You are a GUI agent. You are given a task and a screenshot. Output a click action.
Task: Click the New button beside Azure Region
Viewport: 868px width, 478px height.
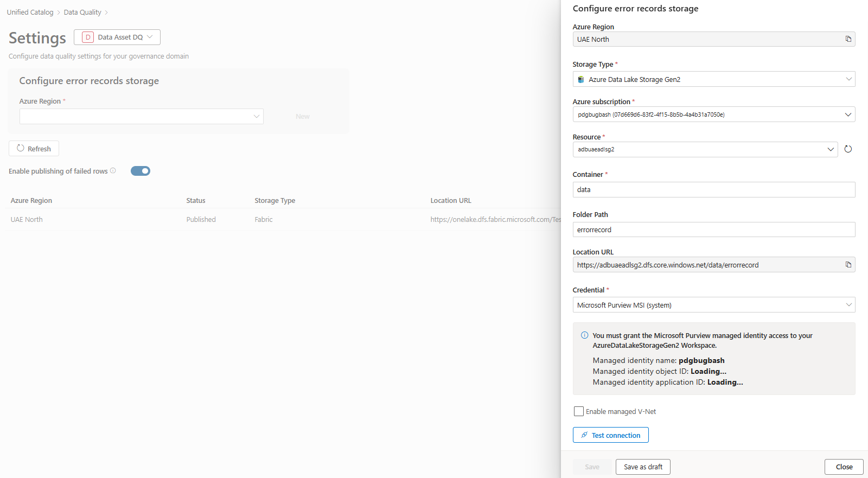(x=303, y=116)
